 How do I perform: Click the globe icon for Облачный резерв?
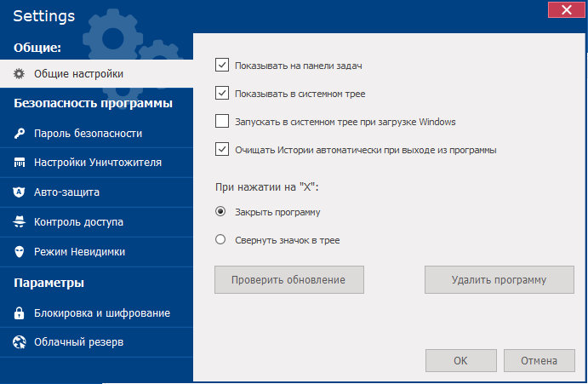coord(19,342)
